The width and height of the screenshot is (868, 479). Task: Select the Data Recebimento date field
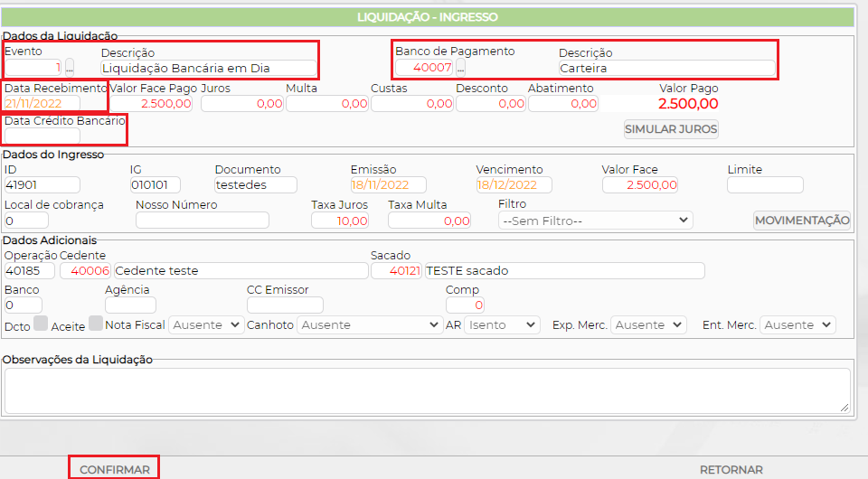click(x=54, y=104)
